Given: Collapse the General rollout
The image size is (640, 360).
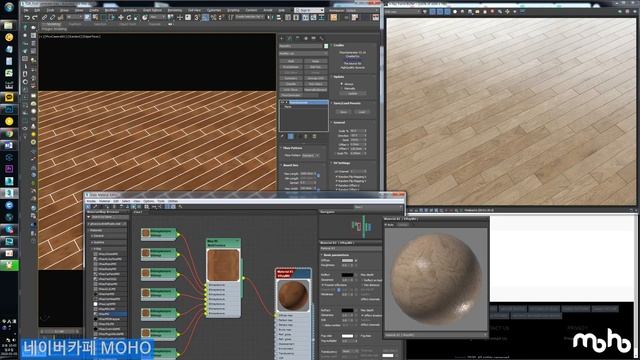Looking at the screenshot, I should (x=338, y=122).
